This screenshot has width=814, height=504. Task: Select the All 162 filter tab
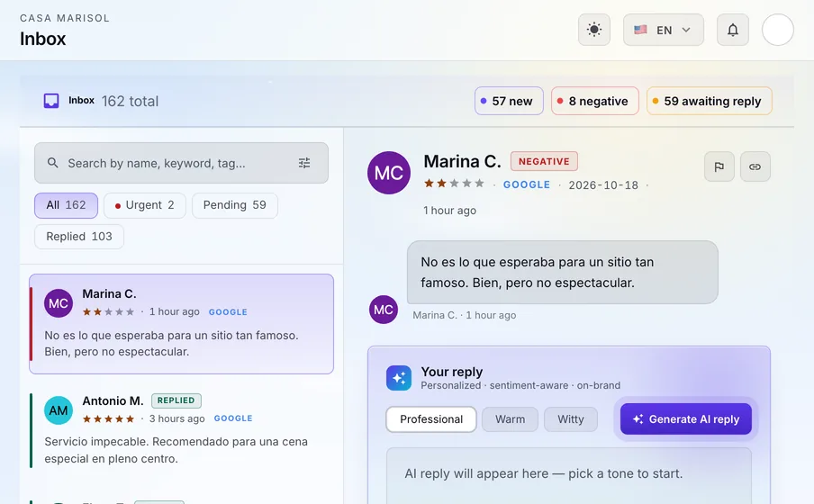click(x=66, y=205)
